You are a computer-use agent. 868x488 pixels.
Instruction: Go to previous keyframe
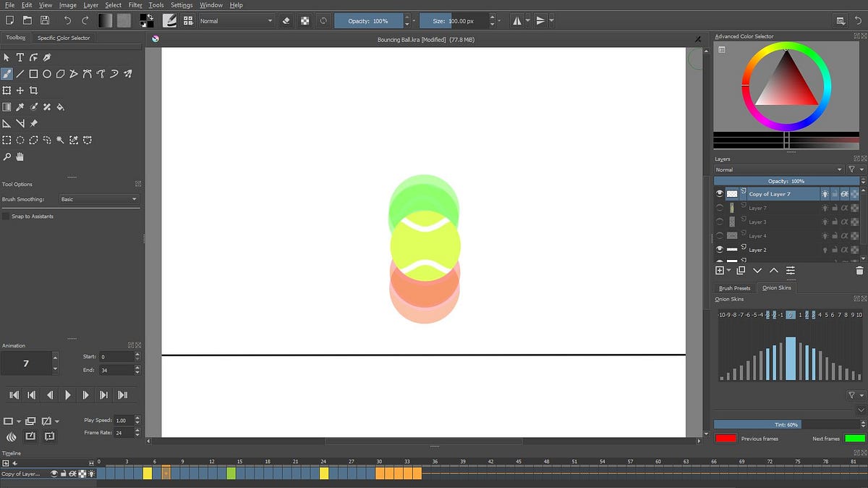point(32,395)
